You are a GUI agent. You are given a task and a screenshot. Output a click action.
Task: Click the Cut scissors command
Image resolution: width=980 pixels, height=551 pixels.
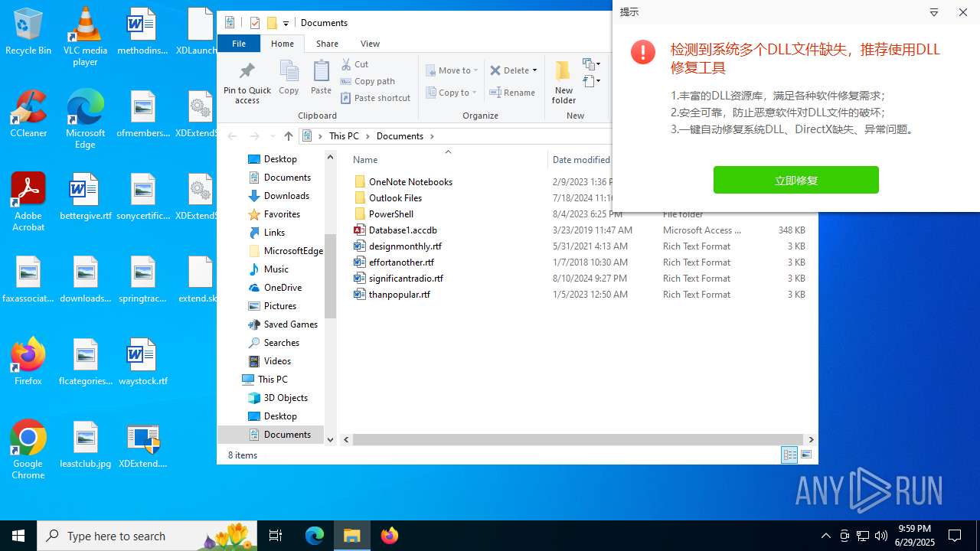pos(354,64)
